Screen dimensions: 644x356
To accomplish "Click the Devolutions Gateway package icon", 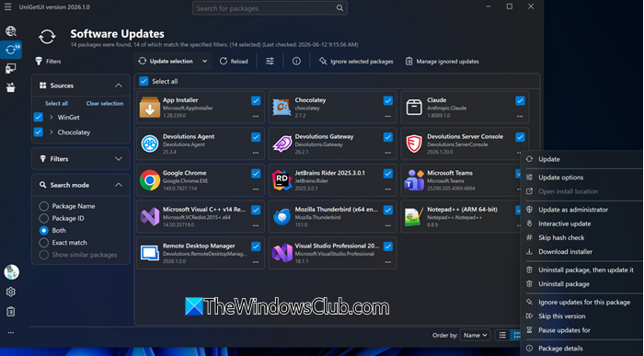I will point(282,144).
